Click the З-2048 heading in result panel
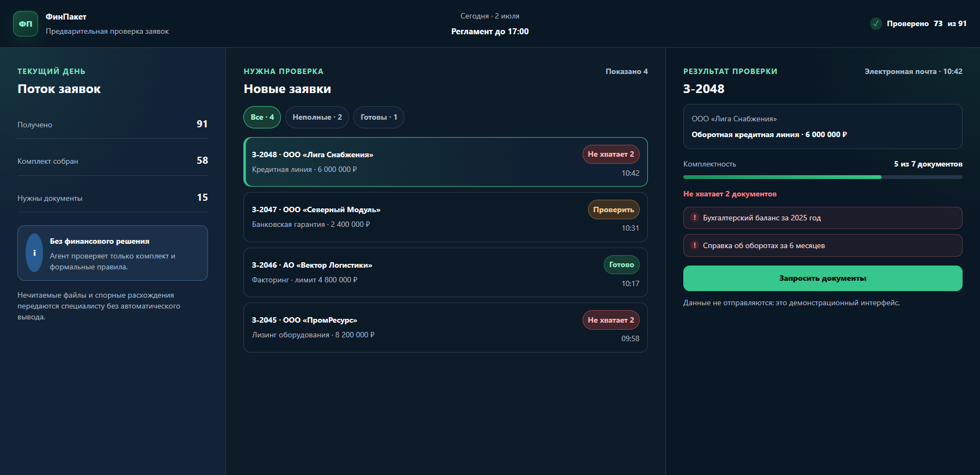Screen dimensions: 980x475 704,89
